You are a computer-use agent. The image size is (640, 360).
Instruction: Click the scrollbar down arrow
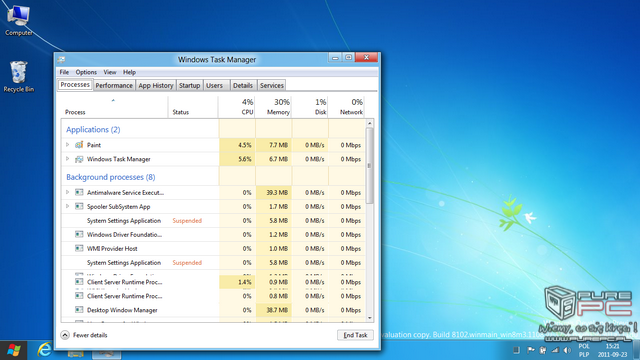click(x=369, y=318)
